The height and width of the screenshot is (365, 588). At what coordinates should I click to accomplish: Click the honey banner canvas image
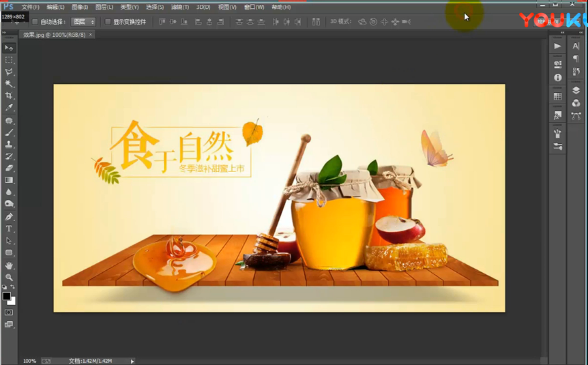[x=280, y=198]
